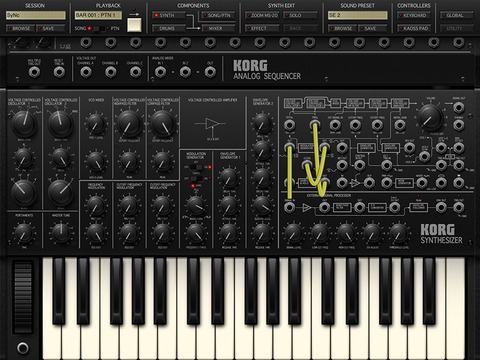Open the SONG/PTN component view

coord(218,15)
